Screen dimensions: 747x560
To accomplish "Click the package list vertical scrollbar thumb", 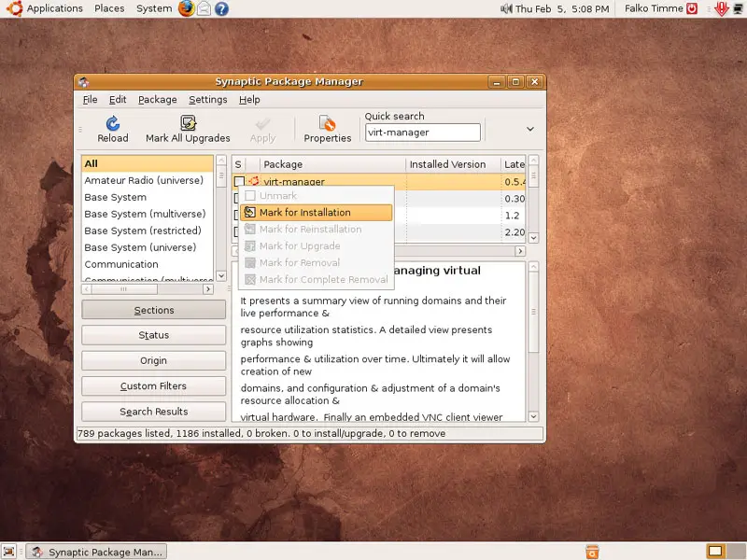I will click(x=533, y=175).
